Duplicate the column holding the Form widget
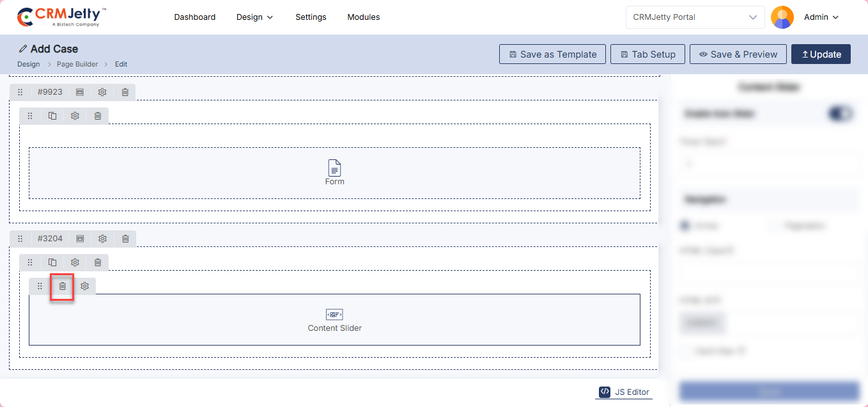868x407 pixels. click(x=52, y=116)
